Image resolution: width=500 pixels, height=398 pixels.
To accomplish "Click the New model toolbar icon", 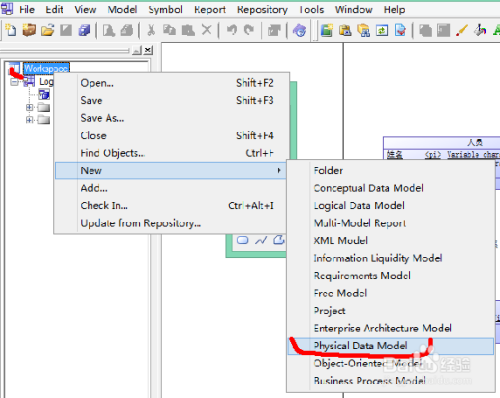I will [x=11, y=30].
